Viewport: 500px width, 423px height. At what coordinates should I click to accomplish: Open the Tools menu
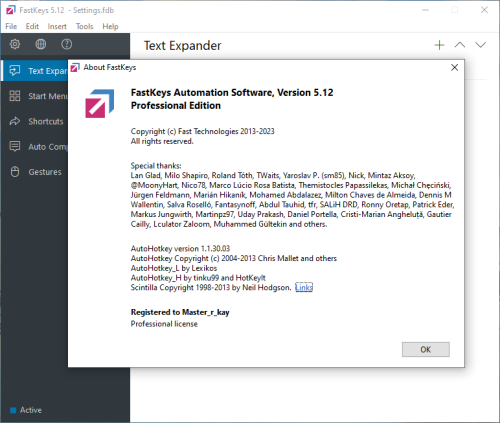tap(84, 26)
